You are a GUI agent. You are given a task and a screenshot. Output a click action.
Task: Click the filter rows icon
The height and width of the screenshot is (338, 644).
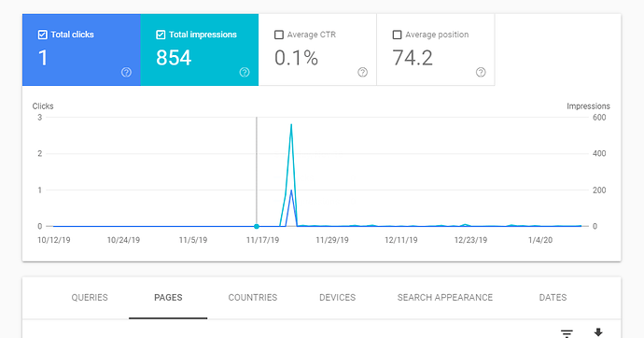[567, 333]
